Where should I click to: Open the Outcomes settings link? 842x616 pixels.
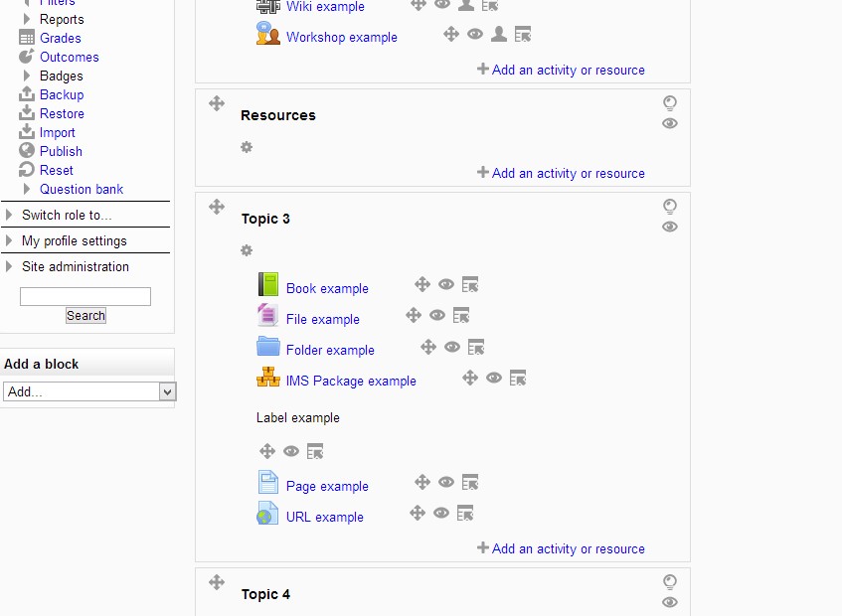tap(70, 57)
